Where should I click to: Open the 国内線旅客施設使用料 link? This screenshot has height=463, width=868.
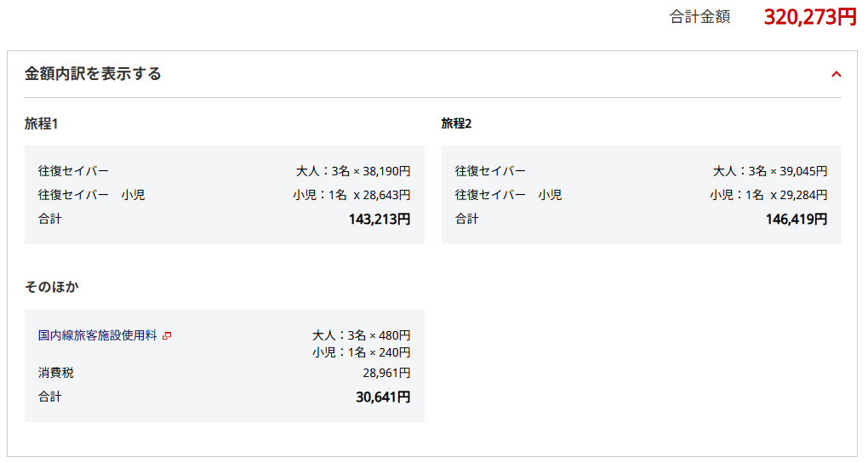98,335
